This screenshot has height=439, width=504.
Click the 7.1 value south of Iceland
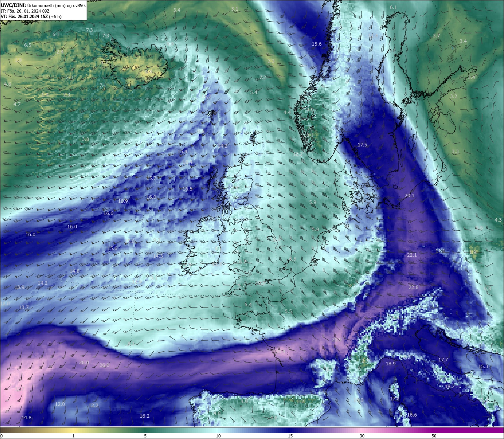pos(103,85)
